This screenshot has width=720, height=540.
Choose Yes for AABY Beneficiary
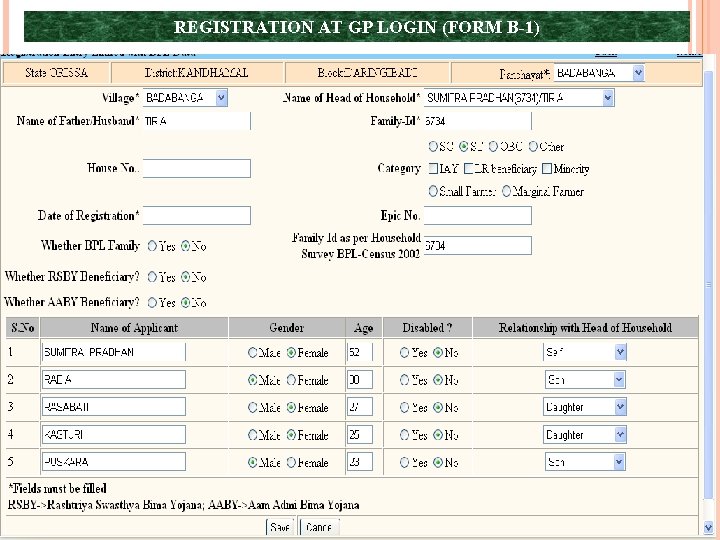tap(152, 303)
